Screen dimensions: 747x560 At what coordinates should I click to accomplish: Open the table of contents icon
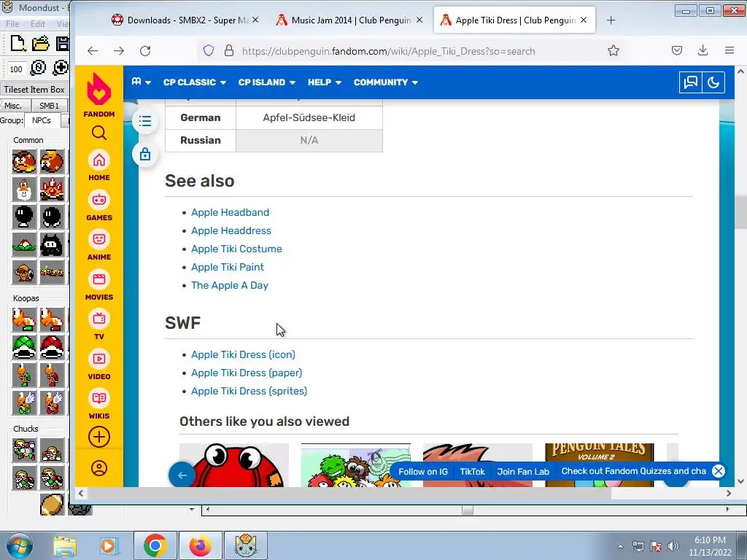pyautogui.click(x=145, y=121)
